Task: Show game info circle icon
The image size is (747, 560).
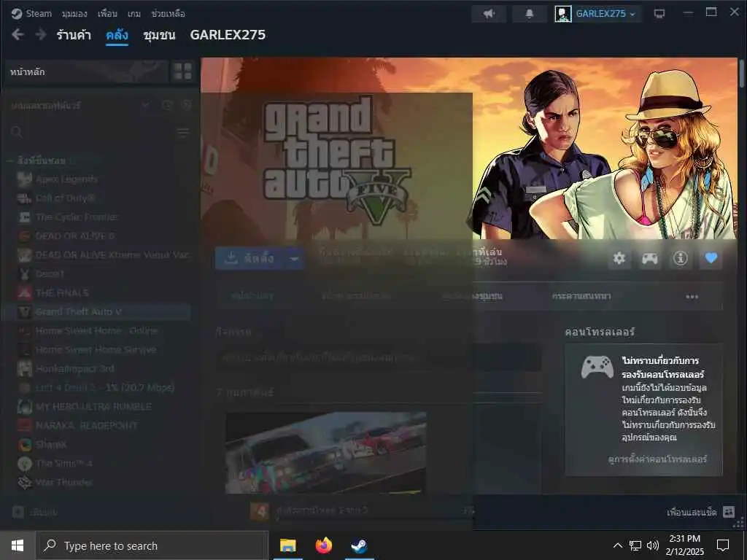Action: (681, 258)
